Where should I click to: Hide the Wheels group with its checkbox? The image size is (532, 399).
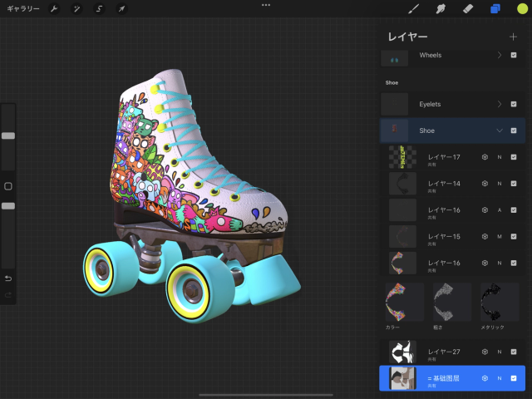[513, 55]
